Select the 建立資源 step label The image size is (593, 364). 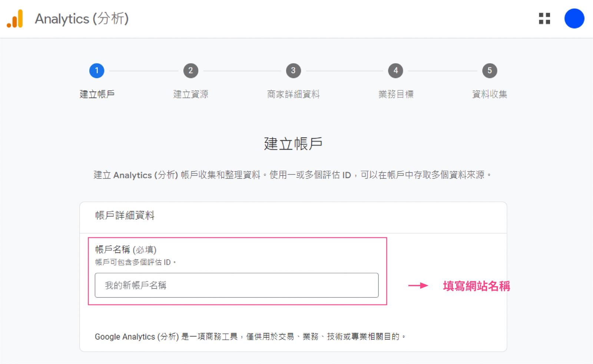(191, 94)
